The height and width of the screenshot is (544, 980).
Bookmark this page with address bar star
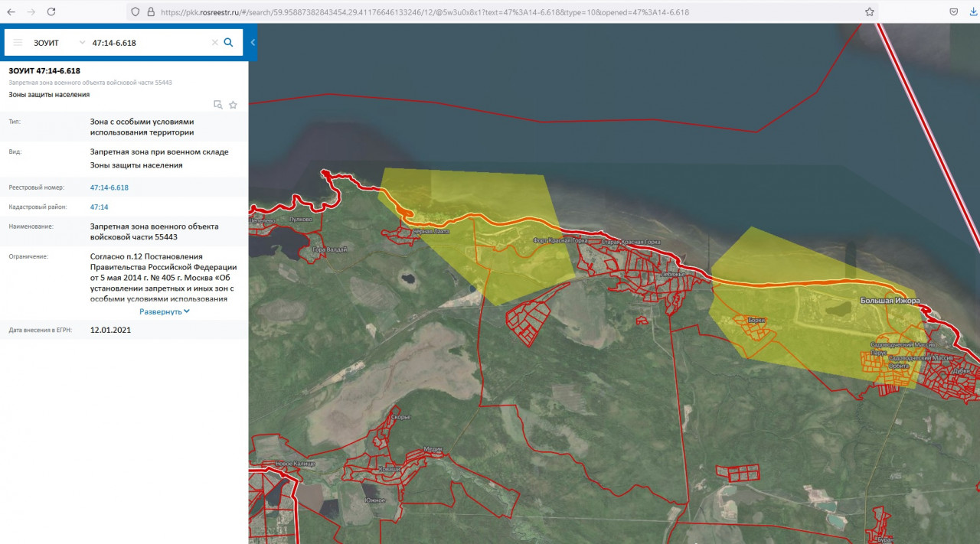coord(870,12)
